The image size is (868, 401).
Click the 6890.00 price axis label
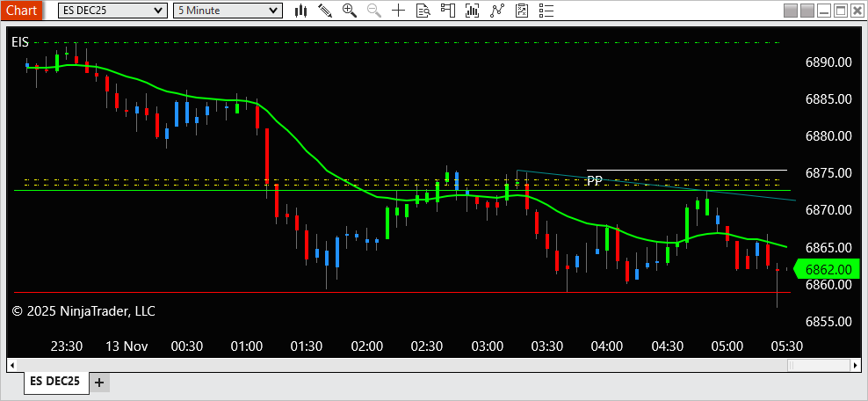click(828, 62)
